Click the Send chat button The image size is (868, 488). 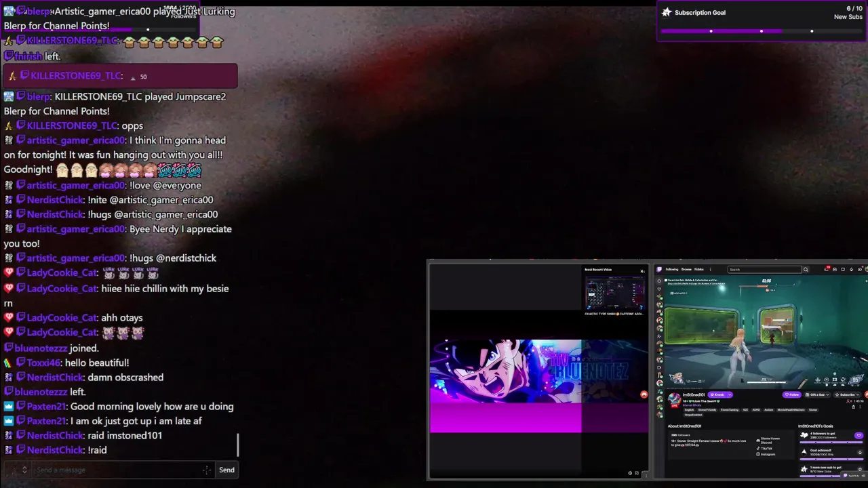[x=226, y=470]
